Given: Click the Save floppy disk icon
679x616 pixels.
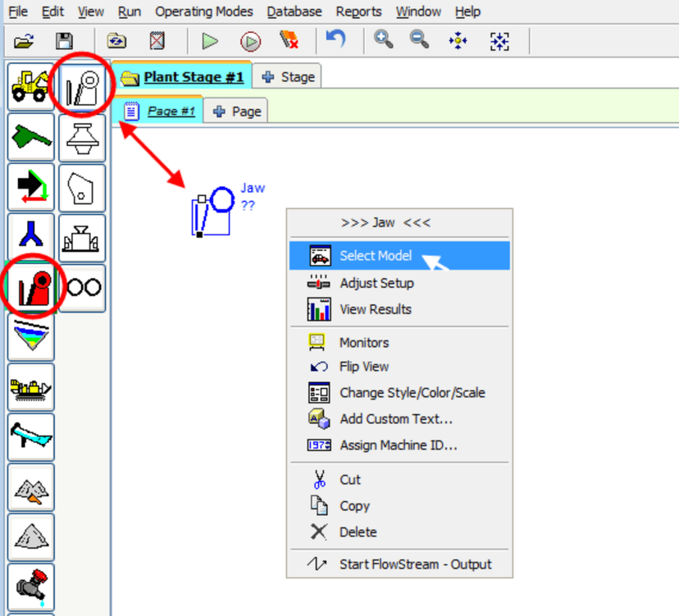Looking at the screenshot, I should (x=64, y=41).
